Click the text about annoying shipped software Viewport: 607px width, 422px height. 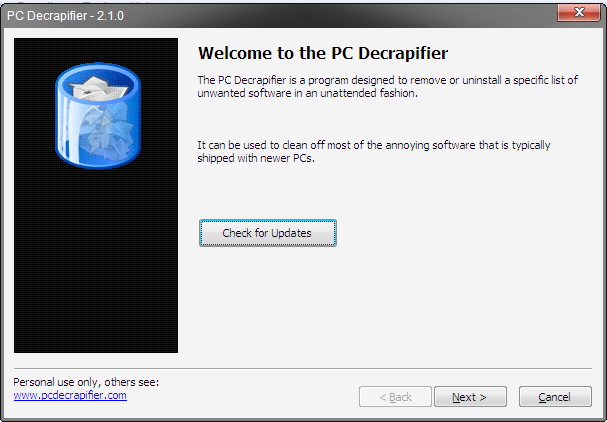click(374, 152)
